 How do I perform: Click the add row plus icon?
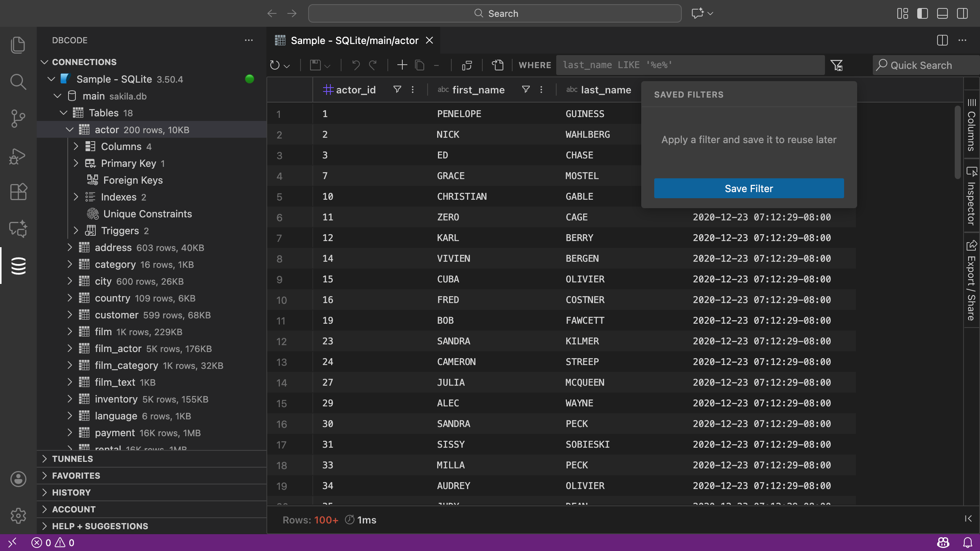click(402, 65)
